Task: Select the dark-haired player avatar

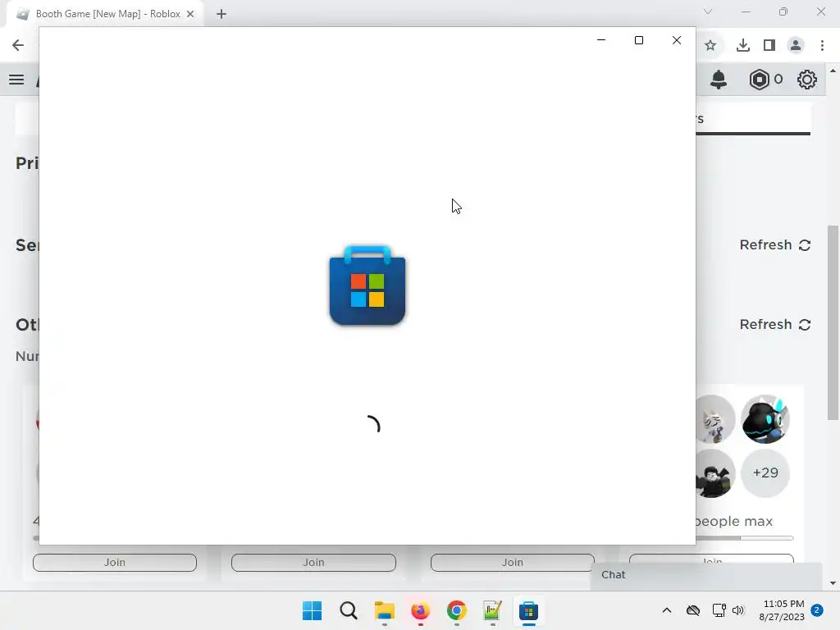Action: pyautogui.click(x=715, y=473)
